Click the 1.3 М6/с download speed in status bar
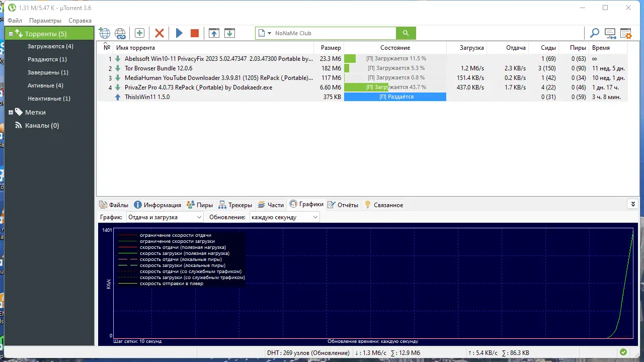644x362 pixels. pyautogui.click(x=370, y=353)
